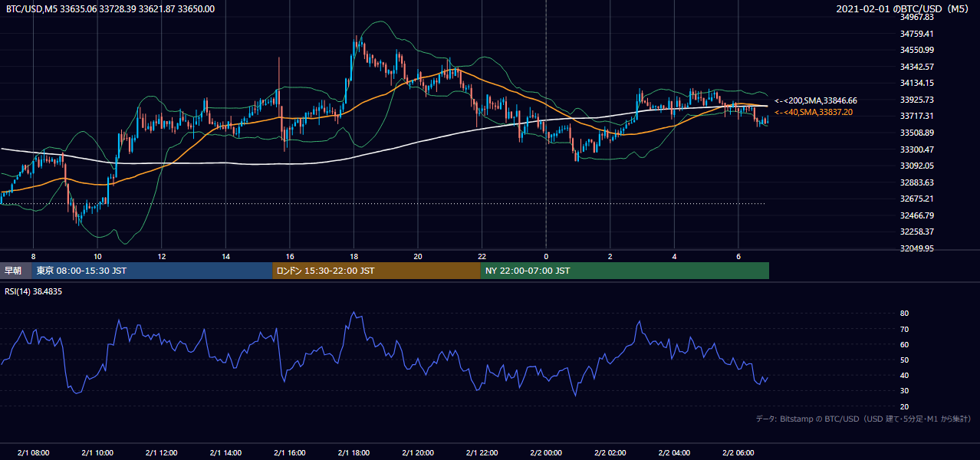Click the time label 2/2 00:00

(x=546, y=452)
